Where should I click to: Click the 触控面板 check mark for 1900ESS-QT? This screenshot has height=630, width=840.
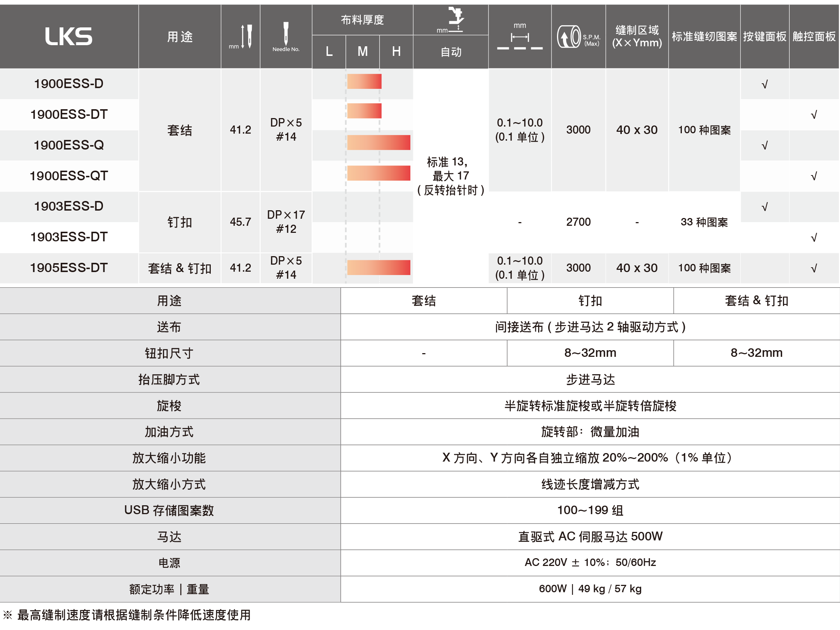(814, 176)
